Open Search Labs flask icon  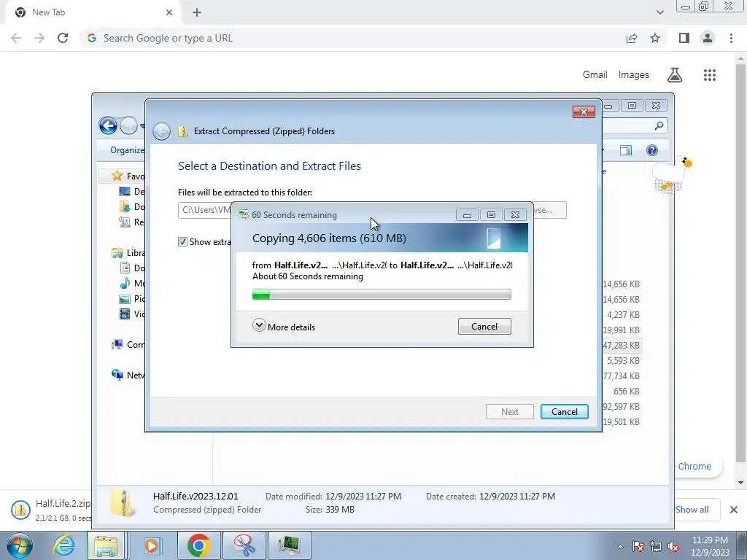point(675,75)
